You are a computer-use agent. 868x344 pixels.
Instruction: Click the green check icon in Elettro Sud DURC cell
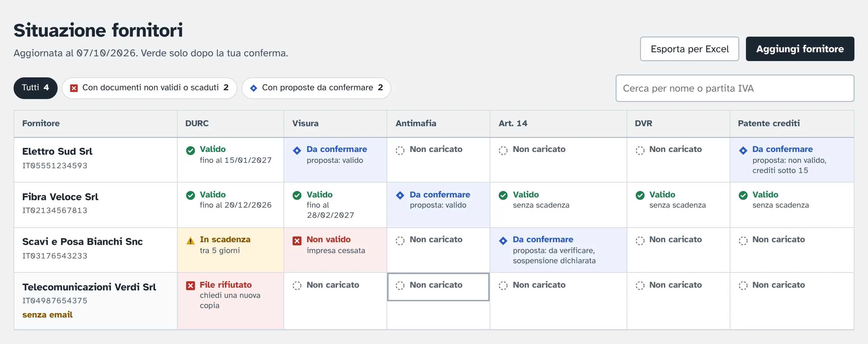(x=191, y=150)
